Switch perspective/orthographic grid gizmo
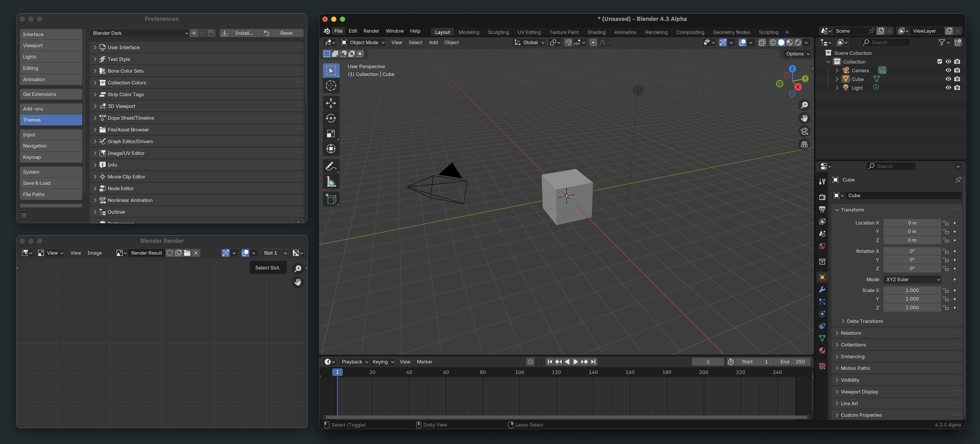This screenshot has height=444, width=980. [x=804, y=145]
